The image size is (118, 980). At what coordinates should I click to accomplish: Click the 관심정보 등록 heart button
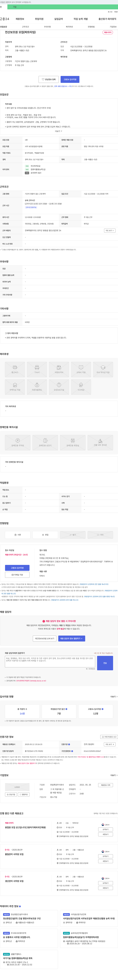point(49,80)
